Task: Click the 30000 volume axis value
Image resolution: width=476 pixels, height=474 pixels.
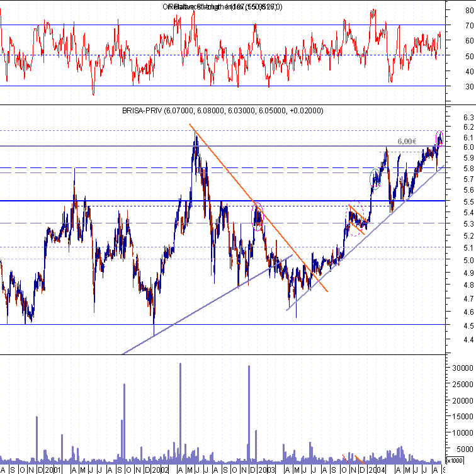Action: 463,368
